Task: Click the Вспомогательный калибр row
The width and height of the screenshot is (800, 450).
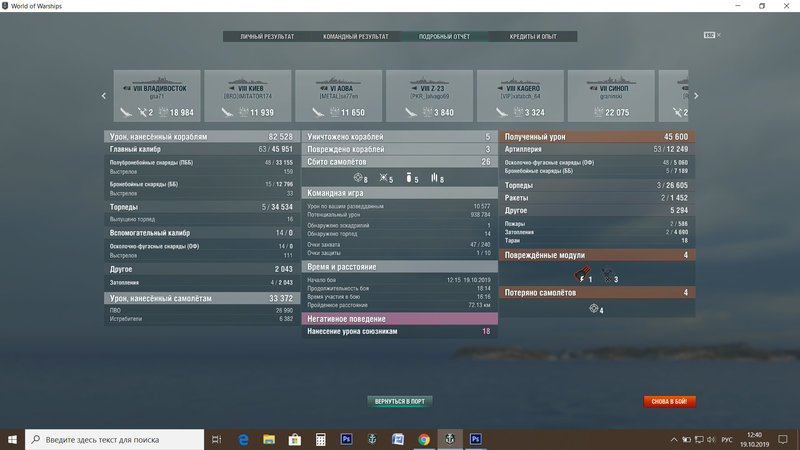Action: pos(202,233)
